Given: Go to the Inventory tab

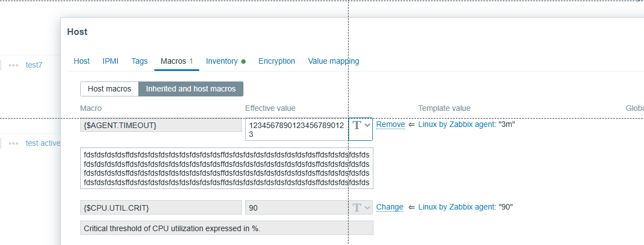Looking at the screenshot, I should (x=222, y=61).
